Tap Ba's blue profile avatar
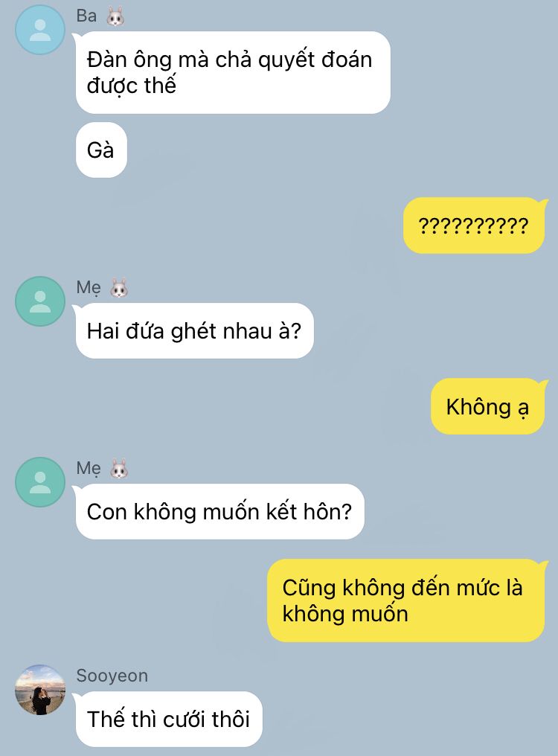Viewport: 558px width, 756px height. 40,30
